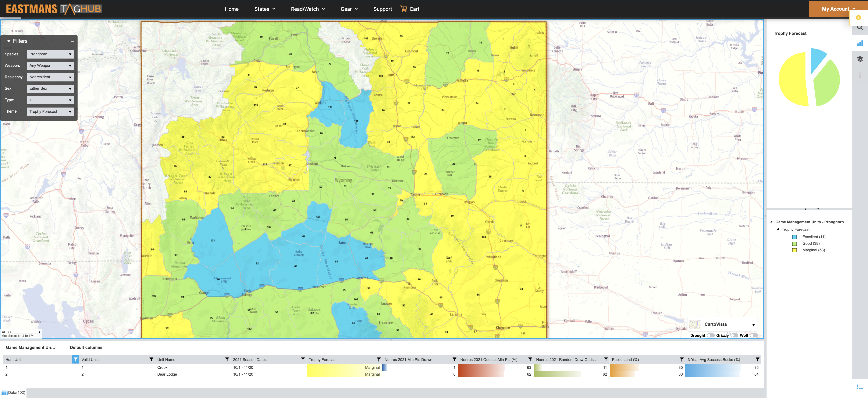Click the Cheyenne label on the map

tap(503, 327)
